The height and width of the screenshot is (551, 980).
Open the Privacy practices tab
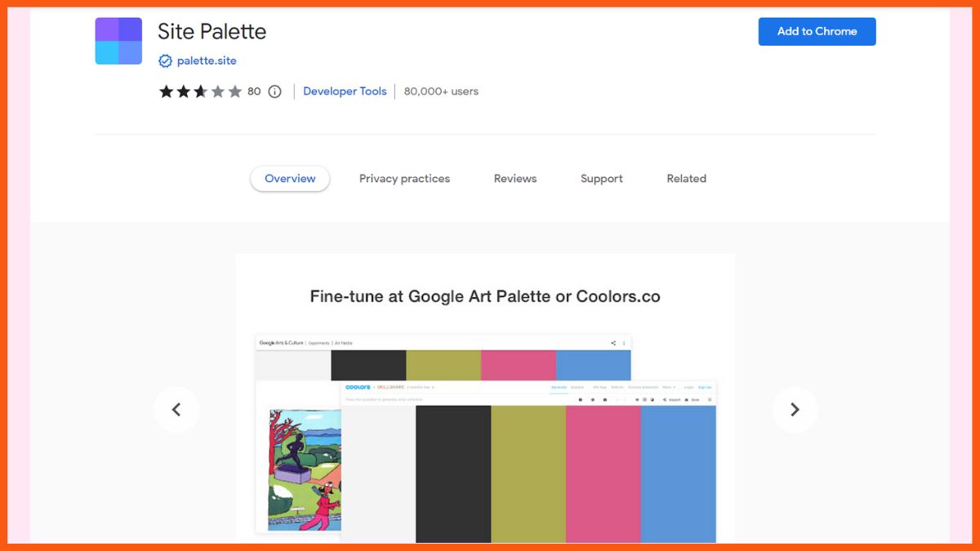(404, 178)
